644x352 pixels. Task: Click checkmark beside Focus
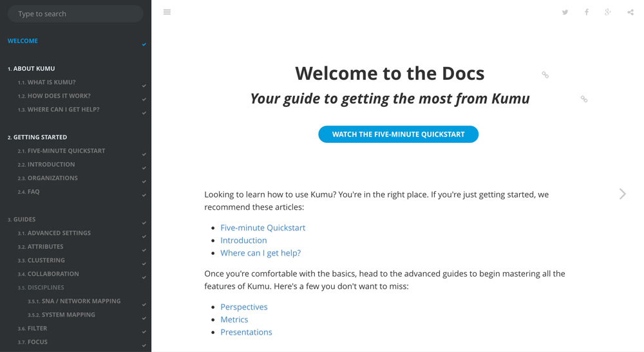[x=144, y=346]
